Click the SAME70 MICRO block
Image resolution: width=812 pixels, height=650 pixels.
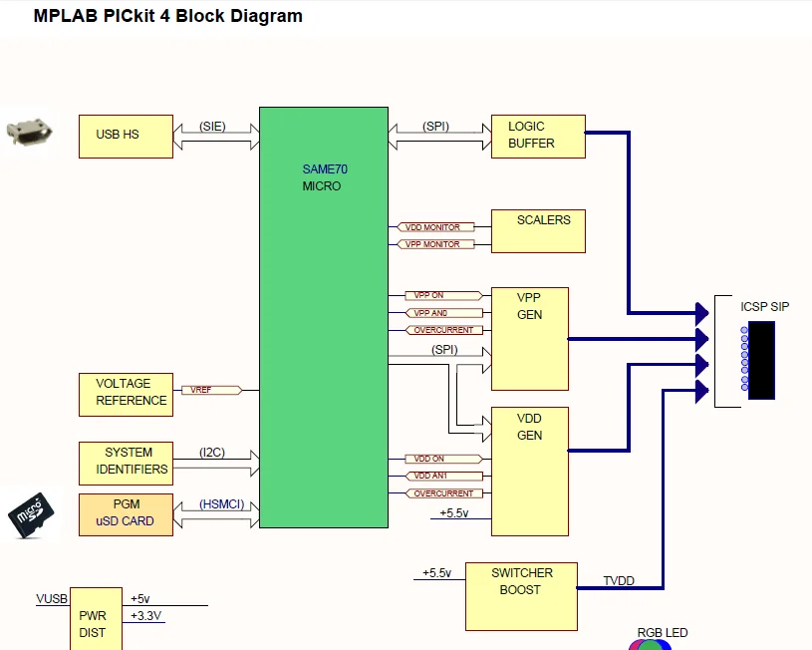tap(323, 299)
